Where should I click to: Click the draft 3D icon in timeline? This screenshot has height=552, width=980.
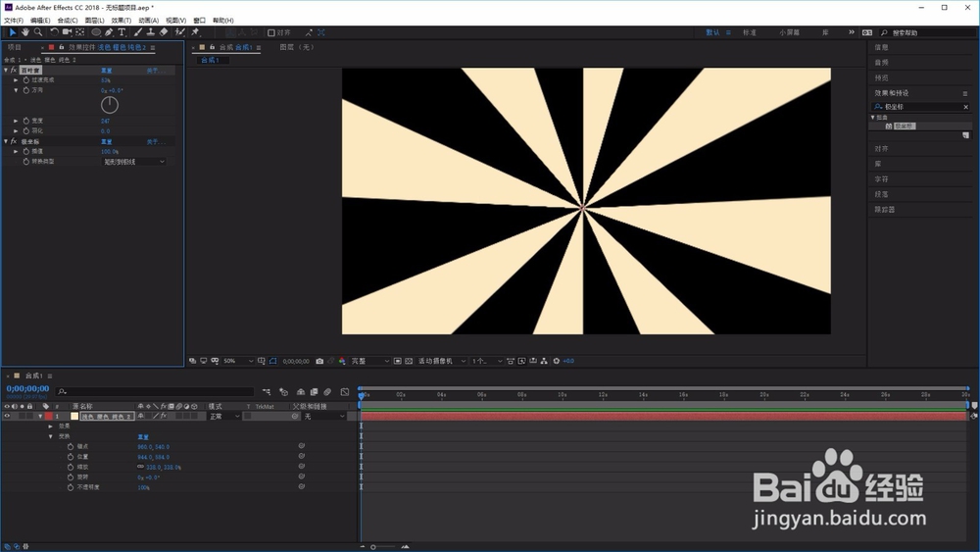(283, 392)
